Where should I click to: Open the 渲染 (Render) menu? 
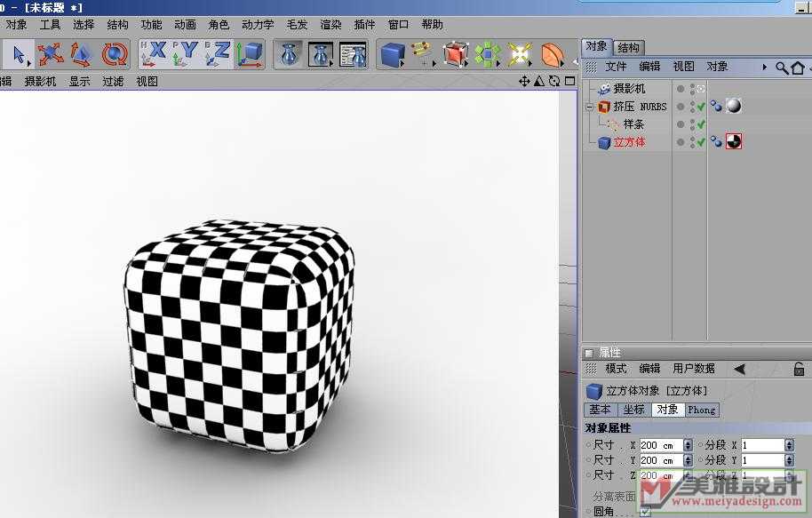click(330, 25)
